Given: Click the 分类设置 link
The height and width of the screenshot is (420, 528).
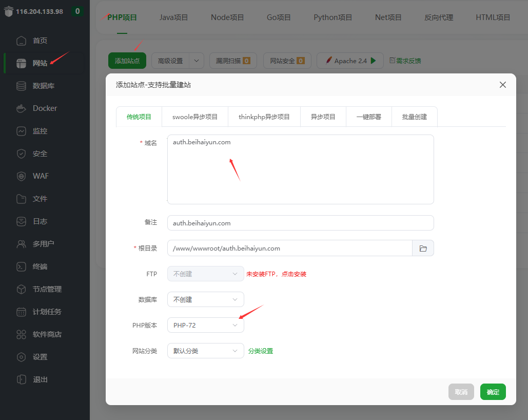Looking at the screenshot, I should coord(261,351).
